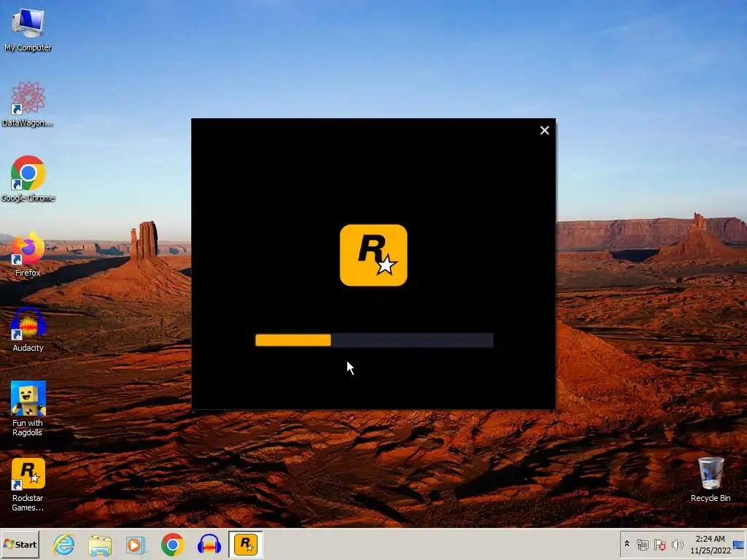This screenshot has height=560, width=747.
Task: Launch Internet Explorer from the taskbar
Action: (64, 544)
